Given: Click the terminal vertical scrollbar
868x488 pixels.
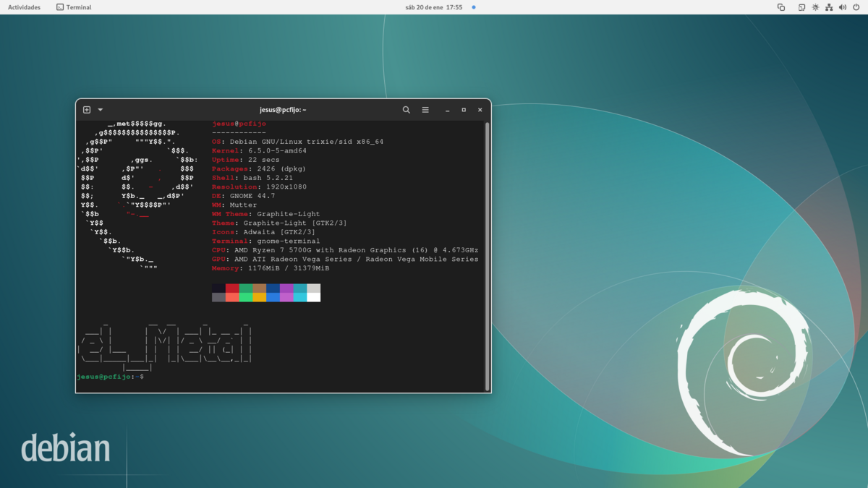Looking at the screenshot, I should tap(488, 256).
